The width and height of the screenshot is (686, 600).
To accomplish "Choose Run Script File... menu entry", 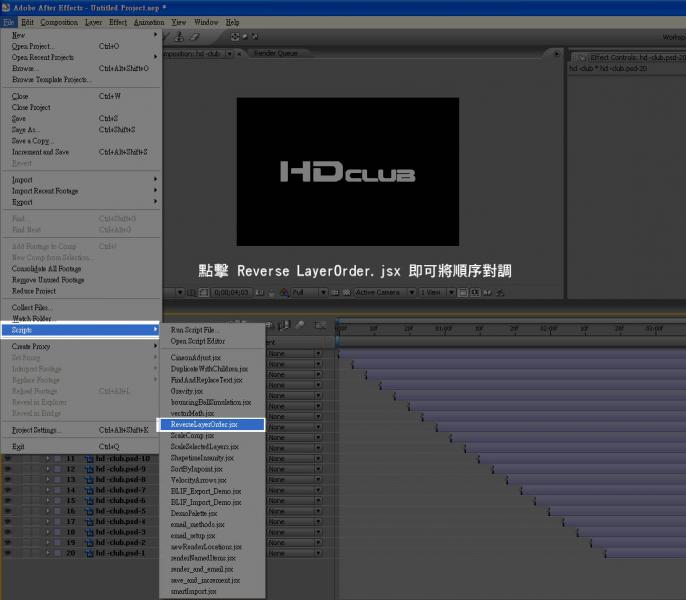I will click(x=194, y=329).
